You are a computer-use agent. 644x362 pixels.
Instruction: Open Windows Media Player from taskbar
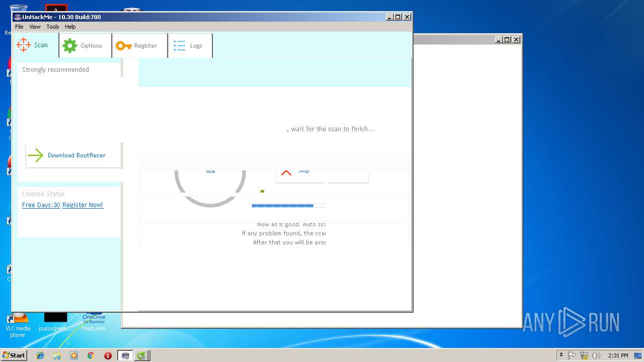74,355
